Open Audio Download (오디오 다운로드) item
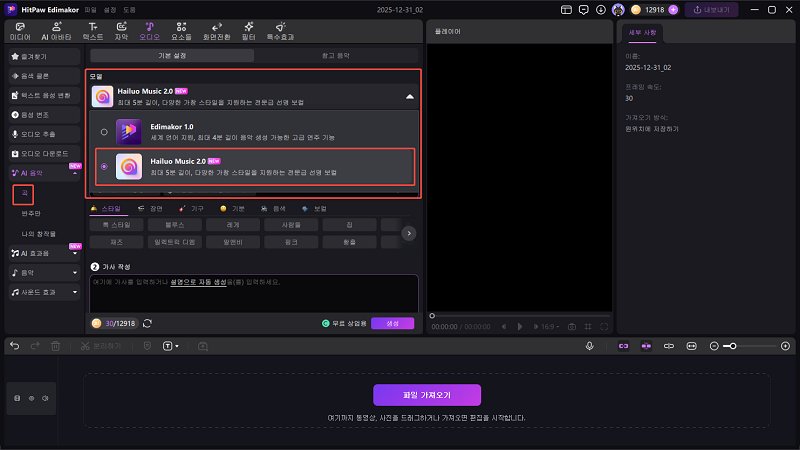The height and width of the screenshot is (450, 800). coord(44,154)
